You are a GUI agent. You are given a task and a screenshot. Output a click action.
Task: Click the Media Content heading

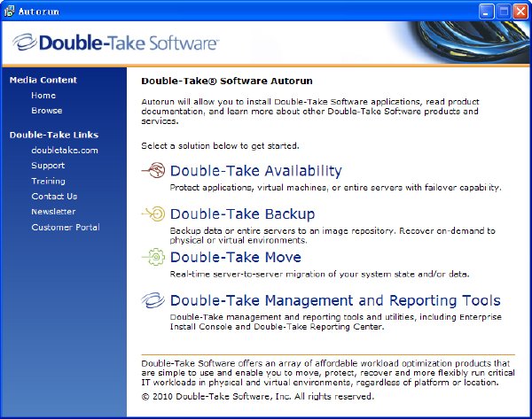pyautogui.click(x=43, y=80)
